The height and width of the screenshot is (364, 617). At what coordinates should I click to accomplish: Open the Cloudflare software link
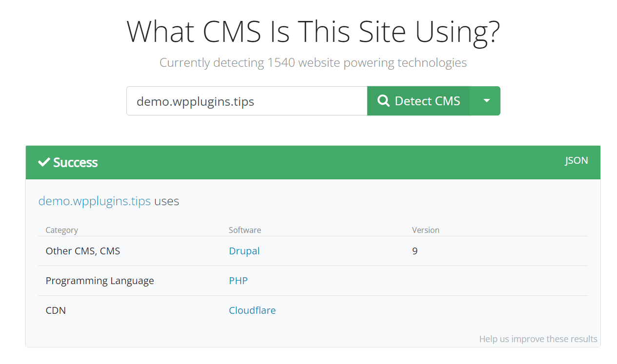pyautogui.click(x=252, y=310)
